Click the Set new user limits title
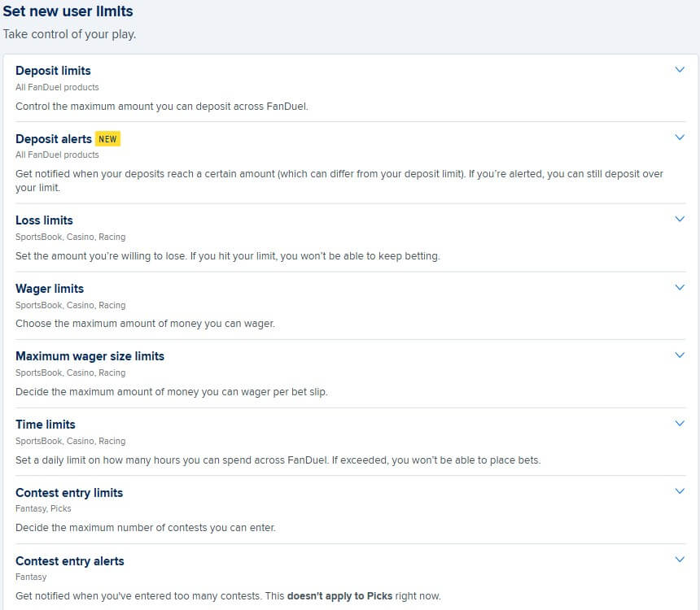700x610 pixels. click(x=68, y=11)
